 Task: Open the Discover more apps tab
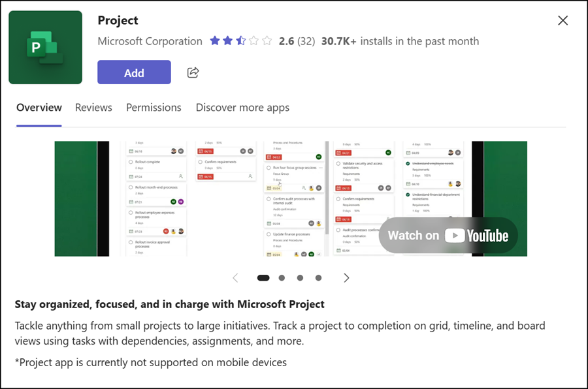coord(242,108)
